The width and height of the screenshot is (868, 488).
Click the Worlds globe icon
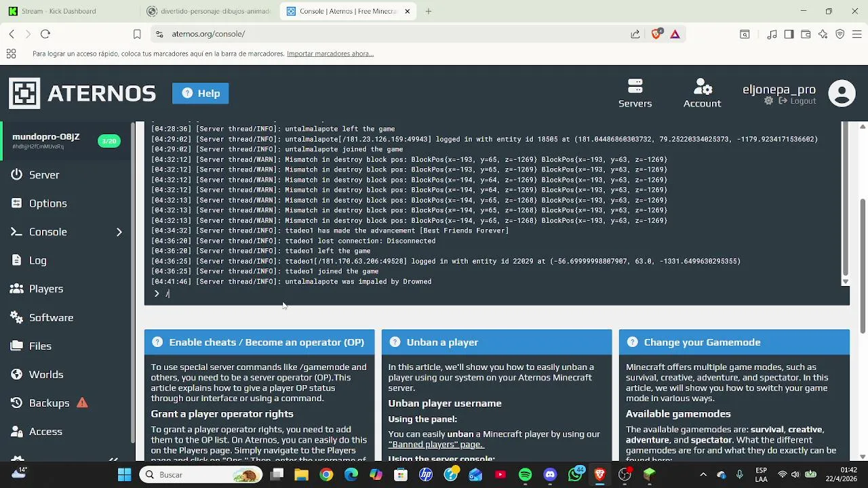tap(16, 374)
